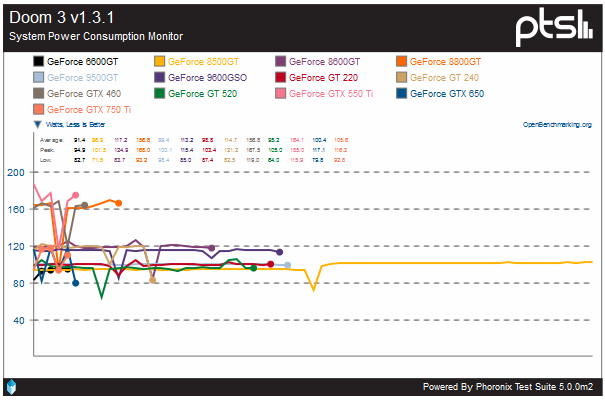
Task: Select the GeForce 9600GSO legend label
Action: coord(208,78)
